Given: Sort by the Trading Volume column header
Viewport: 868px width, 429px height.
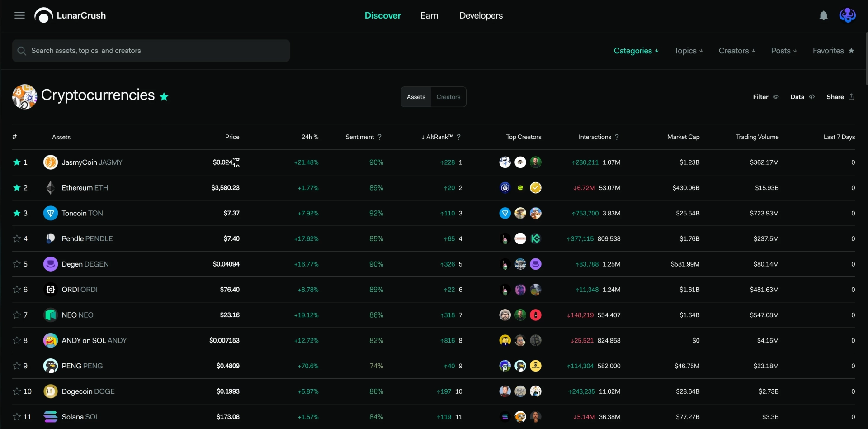Looking at the screenshot, I should pos(757,137).
